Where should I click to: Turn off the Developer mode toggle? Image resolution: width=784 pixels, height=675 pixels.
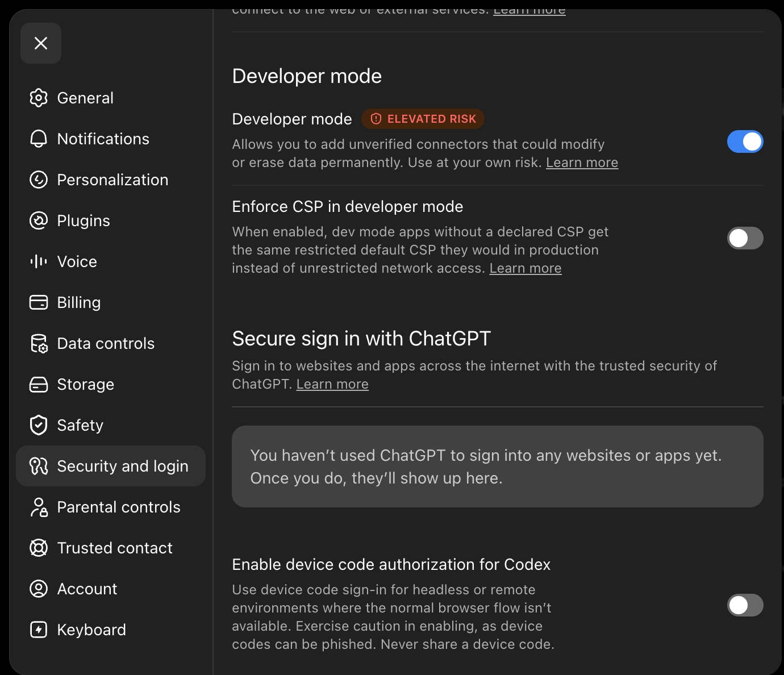click(745, 141)
